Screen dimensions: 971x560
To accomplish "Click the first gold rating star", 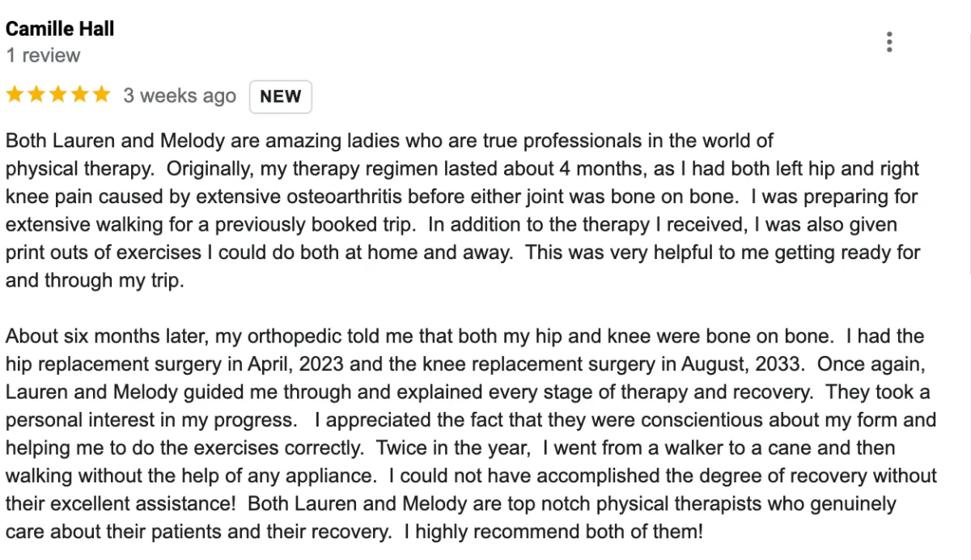I will point(15,95).
